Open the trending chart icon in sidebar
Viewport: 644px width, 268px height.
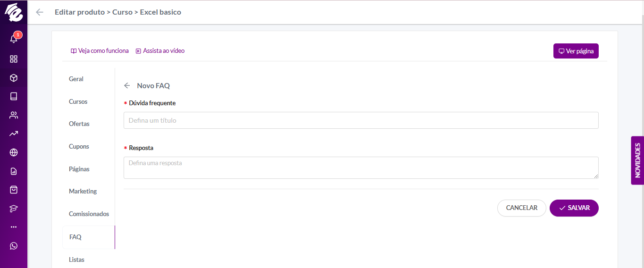click(x=14, y=134)
